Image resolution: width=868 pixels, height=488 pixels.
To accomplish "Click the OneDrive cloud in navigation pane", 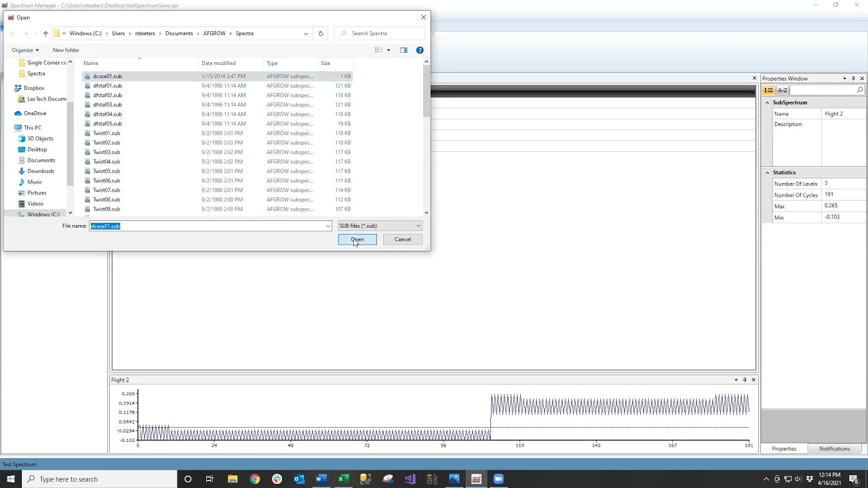I will pos(18,114).
